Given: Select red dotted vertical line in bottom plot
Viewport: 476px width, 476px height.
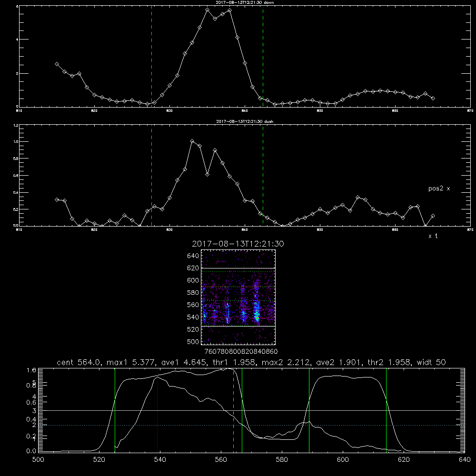Looking at the screenshot, I should click(157, 410).
